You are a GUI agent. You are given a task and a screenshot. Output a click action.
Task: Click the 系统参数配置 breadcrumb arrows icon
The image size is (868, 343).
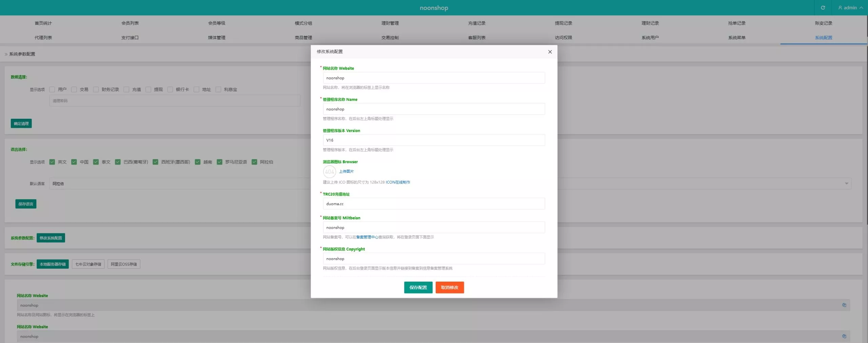[x=6, y=54]
